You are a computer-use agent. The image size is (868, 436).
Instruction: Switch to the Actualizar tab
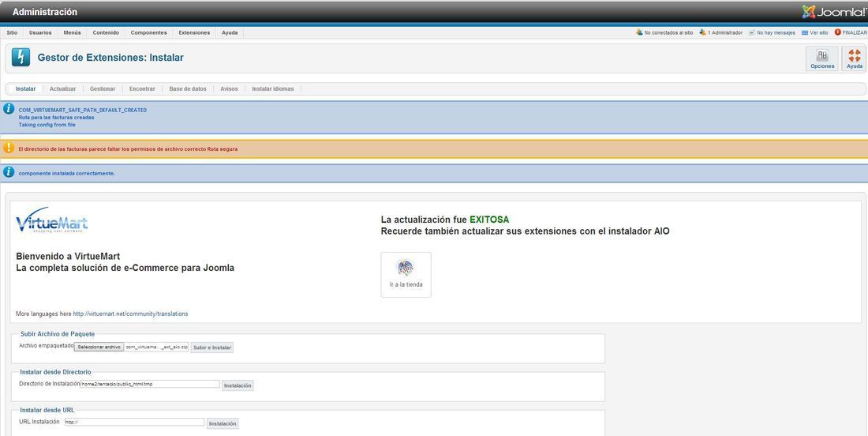point(62,88)
